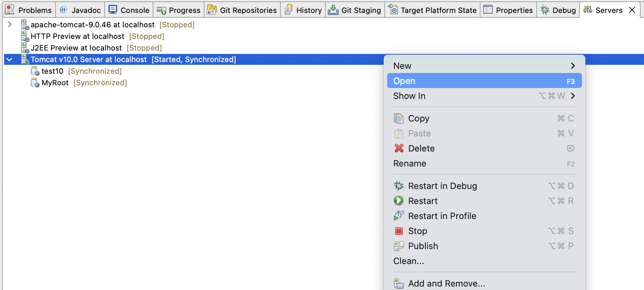This screenshot has height=290, width=644.
Task: Select the Paste menu entry
Action: coord(484,133)
